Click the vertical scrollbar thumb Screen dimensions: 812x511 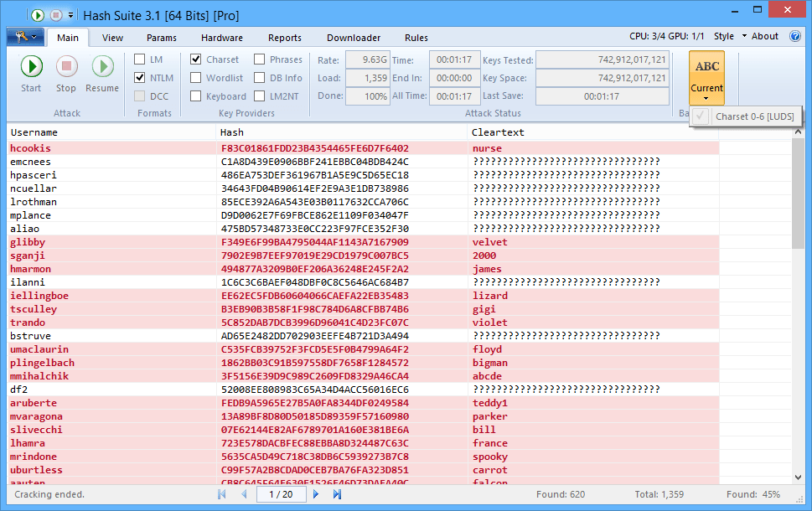798,194
